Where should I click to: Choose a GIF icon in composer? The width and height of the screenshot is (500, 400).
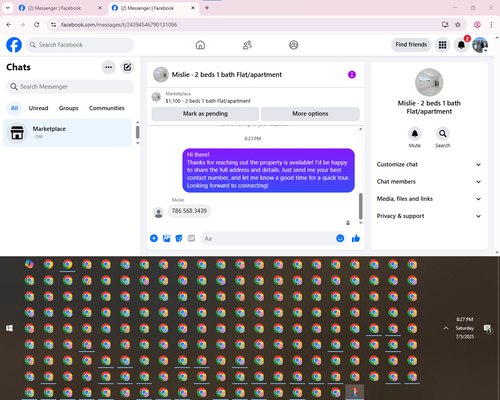click(x=191, y=238)
